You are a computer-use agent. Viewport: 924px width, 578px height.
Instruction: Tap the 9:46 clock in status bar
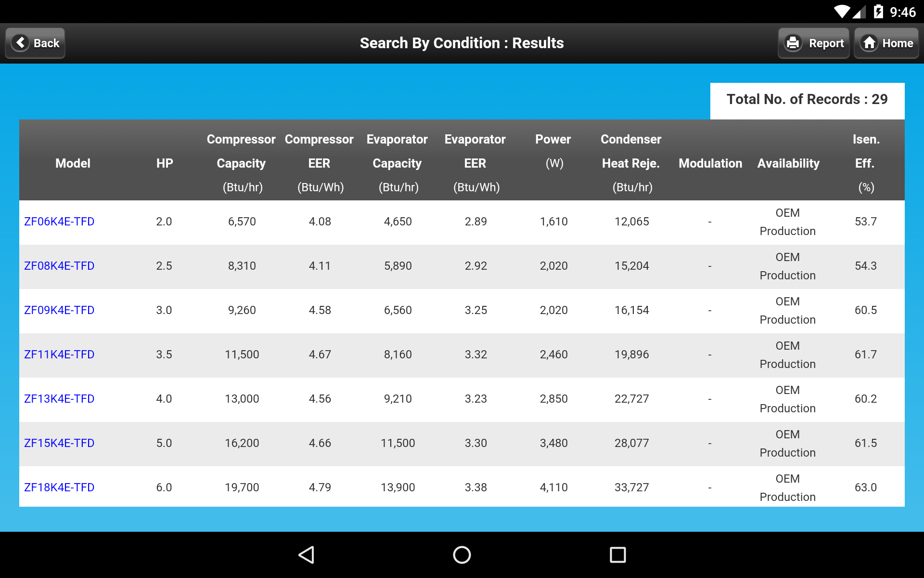point(903,12)
